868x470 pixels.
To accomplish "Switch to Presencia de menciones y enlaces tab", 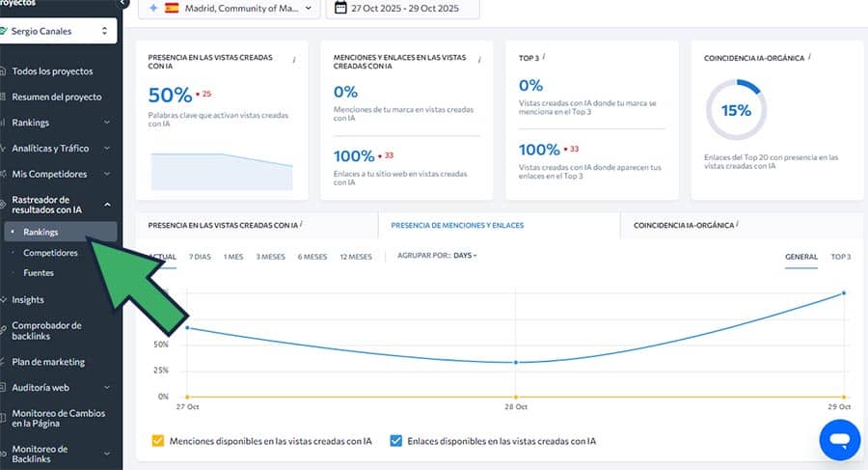I will click(x=500, y=226).
